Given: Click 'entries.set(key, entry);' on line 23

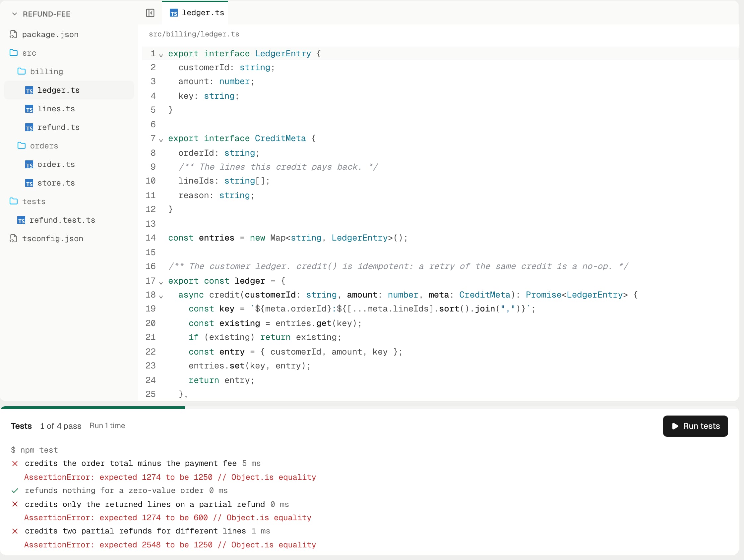Looking at the screenshot, I should tap(249, 365).
